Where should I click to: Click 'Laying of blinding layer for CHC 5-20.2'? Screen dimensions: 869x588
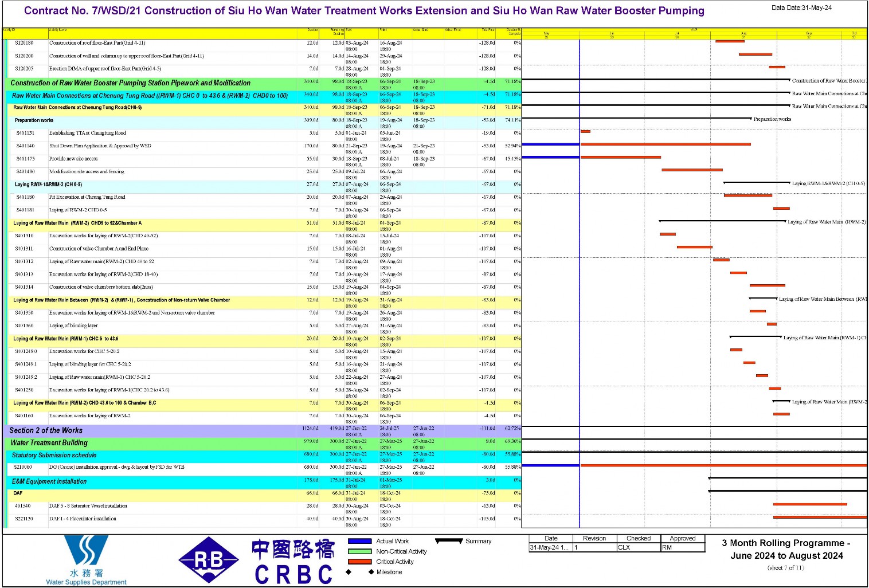pyautogui.click(x=90, y=364)
